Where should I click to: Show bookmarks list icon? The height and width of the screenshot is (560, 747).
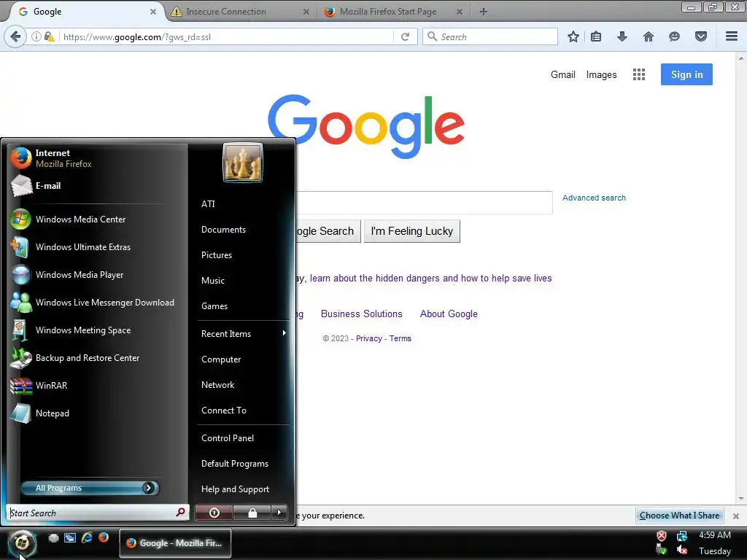pyautogui.click(x=595, y=36)
